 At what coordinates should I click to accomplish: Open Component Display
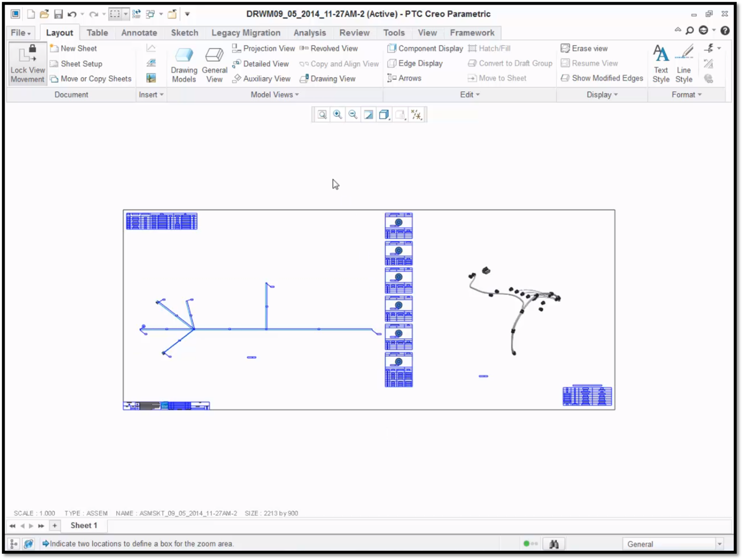425,48
